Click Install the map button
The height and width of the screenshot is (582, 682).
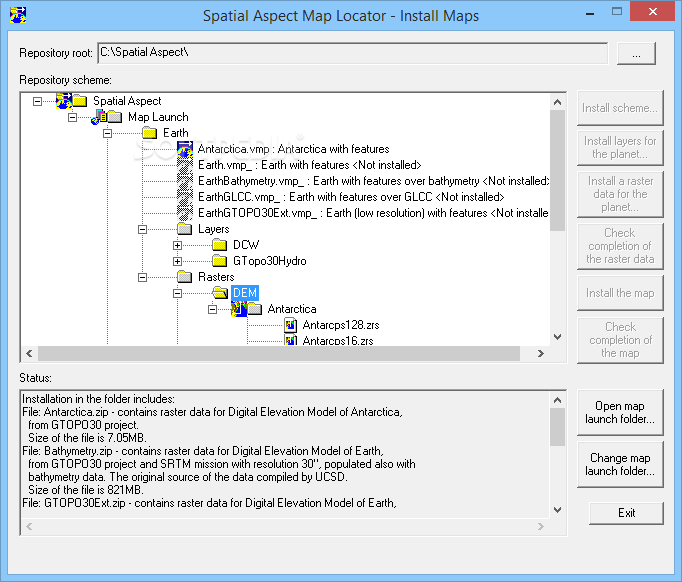620,293
